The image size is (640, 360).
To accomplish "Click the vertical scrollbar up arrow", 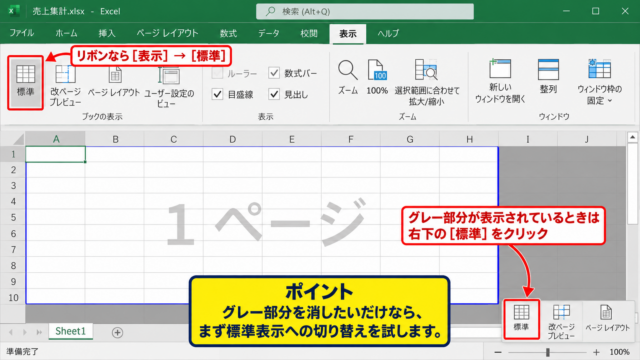I will (x=632, y=138).
